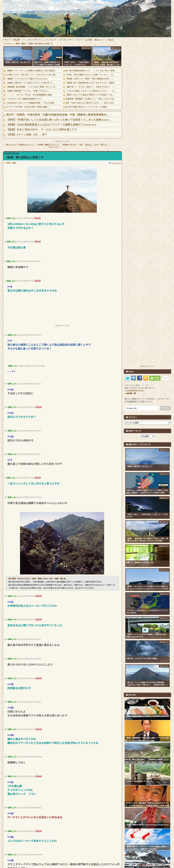The height and width of the screenshot is (868, 174).
Task: Open the Twitter icon in About
Action: tap(127, 378)
